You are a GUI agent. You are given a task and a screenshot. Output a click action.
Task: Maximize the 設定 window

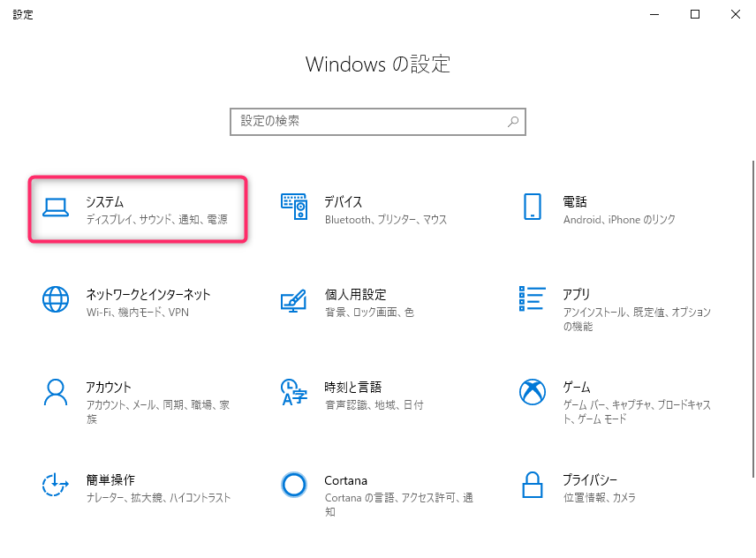point(695,14)
